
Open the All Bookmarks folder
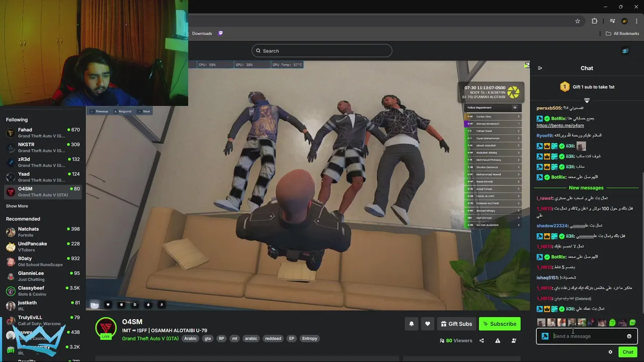click(x=622, y=33)
